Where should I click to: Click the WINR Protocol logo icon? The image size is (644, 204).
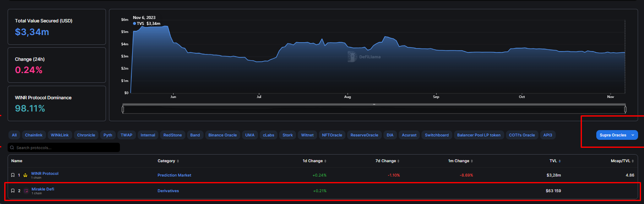click(26, 175)
